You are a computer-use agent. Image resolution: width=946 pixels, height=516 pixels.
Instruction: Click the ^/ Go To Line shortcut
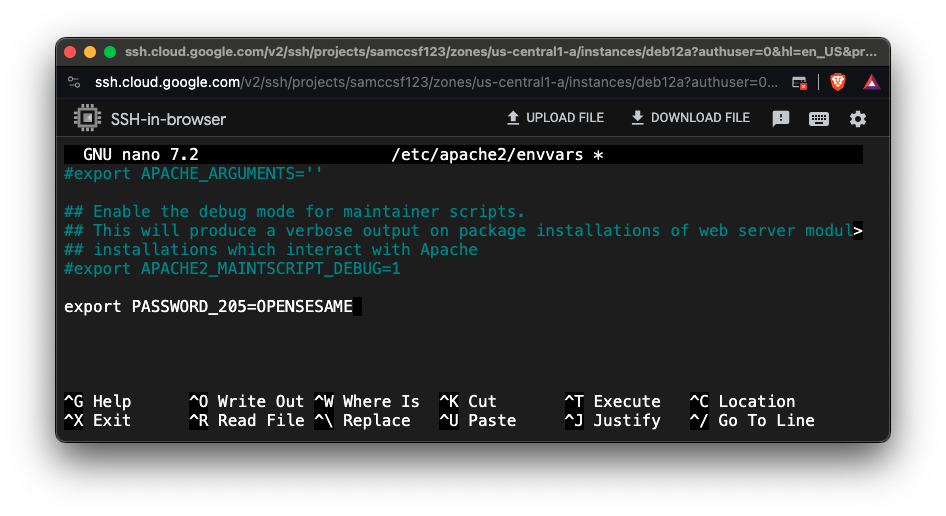(x=752, y=421)
